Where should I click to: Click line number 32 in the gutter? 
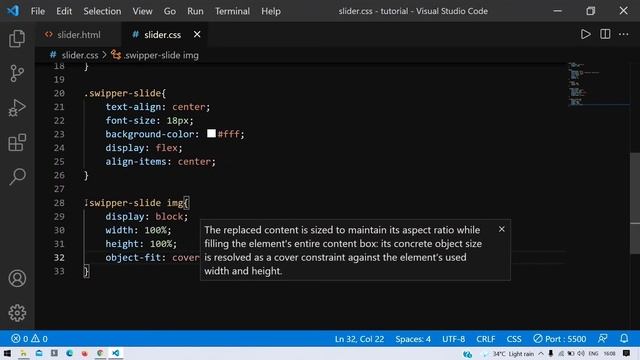[x=59, y=258]
